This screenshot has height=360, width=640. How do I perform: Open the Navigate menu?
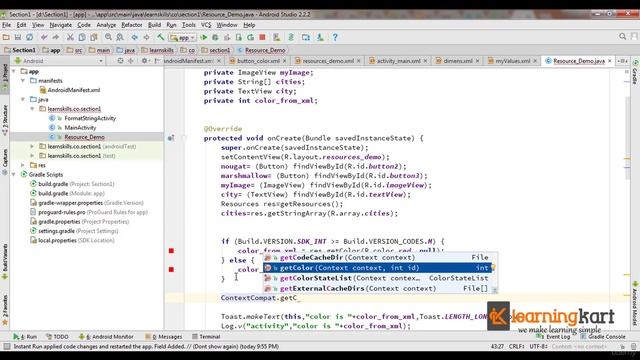[x=60, y=25]
